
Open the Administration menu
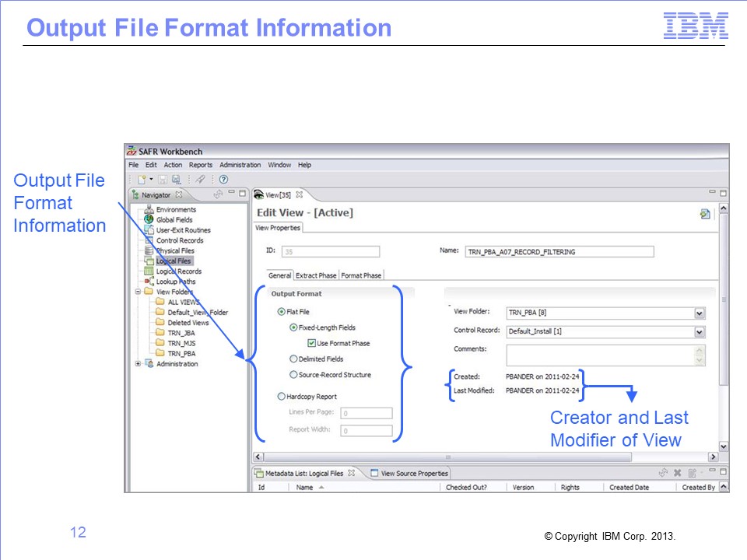(240, 165)
